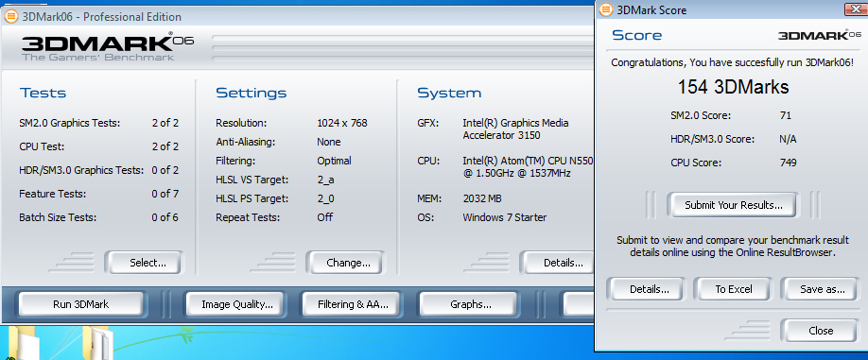Click the 154 3DMarks score text

click(x=734, y=87)
